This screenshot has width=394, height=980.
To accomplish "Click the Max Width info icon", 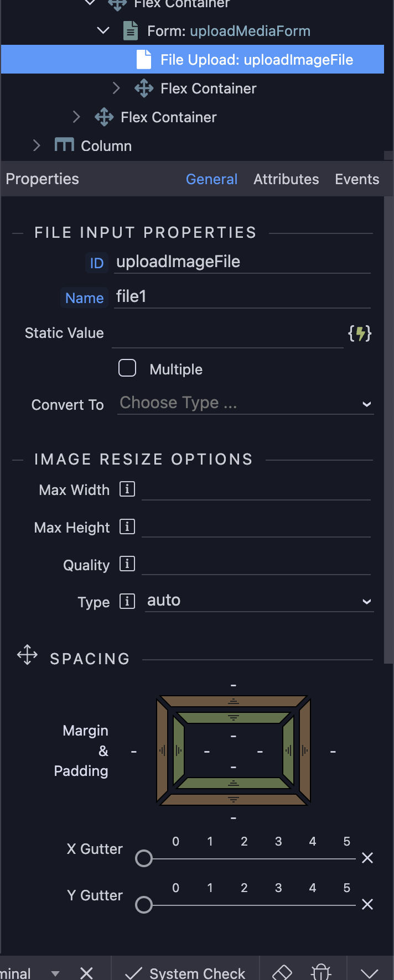I will [127, 489].
